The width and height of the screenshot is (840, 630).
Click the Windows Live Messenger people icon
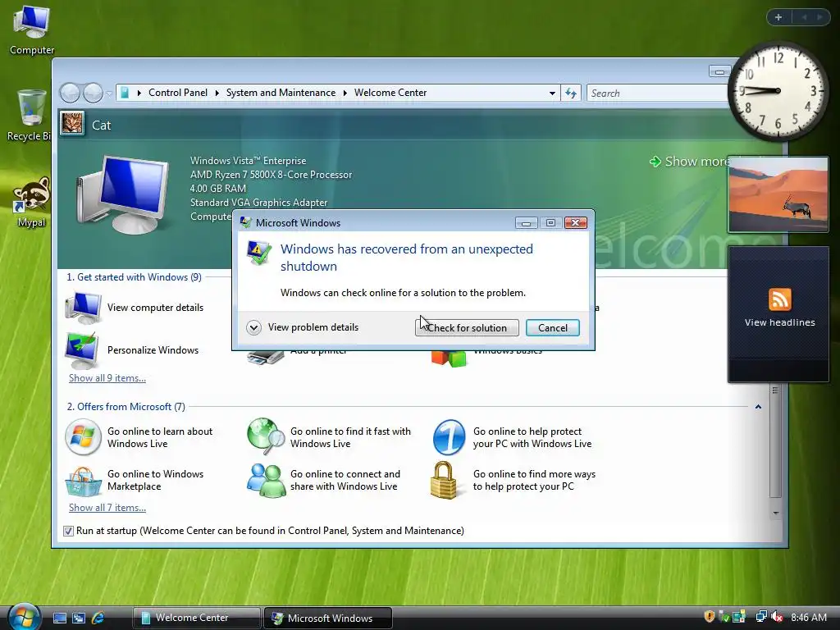(266, 481)
